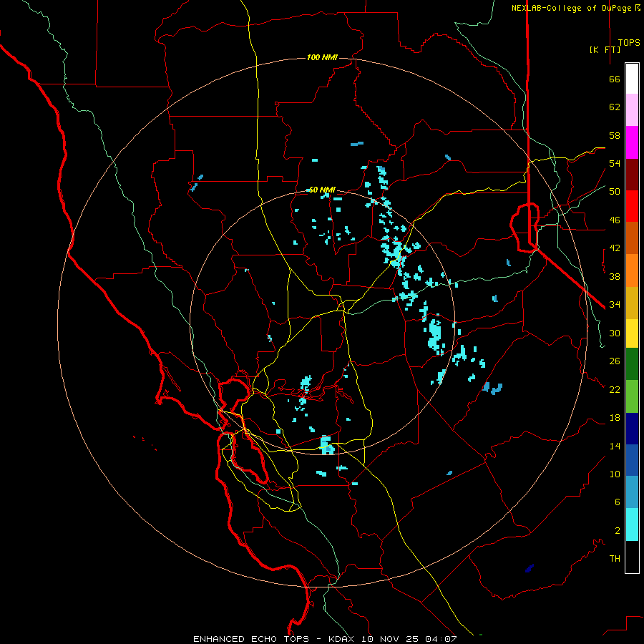Click the legend value "6"

coord(618,502)
